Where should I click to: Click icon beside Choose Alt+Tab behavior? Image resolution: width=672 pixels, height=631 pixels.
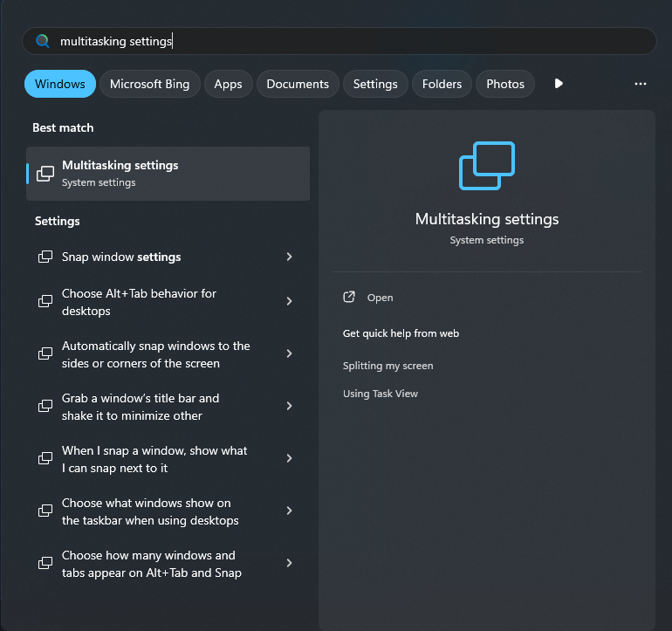click(45, 301)
